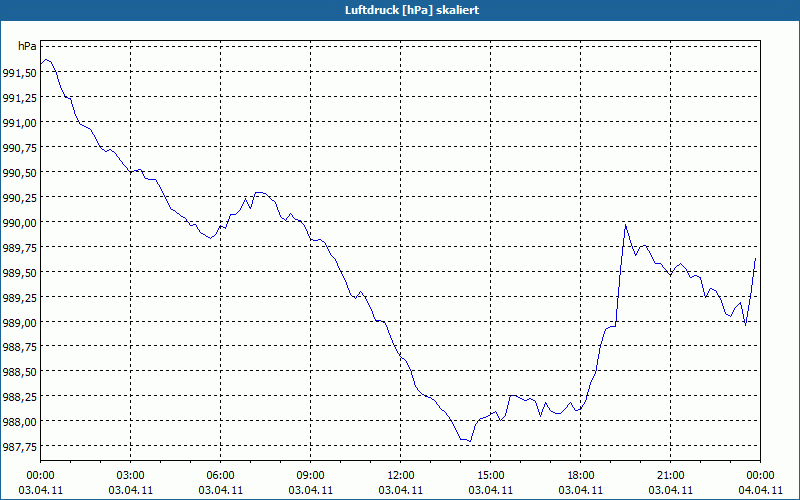Click the 06:00 time axis label

tap(220, 476)
